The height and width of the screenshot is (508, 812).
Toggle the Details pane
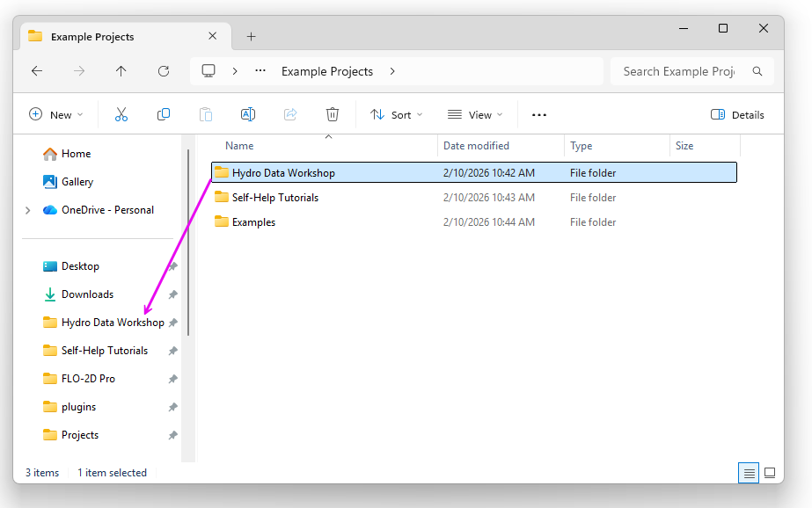point(737,114)
